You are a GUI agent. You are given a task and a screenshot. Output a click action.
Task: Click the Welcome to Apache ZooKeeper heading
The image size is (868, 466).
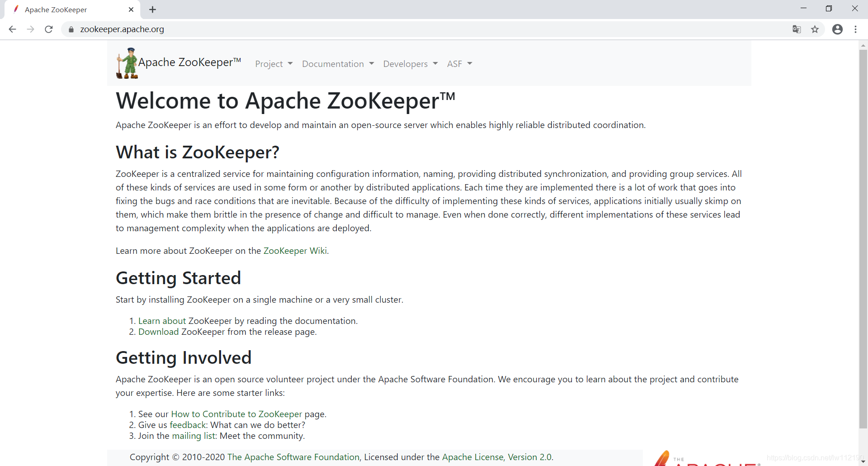[285, 100]
